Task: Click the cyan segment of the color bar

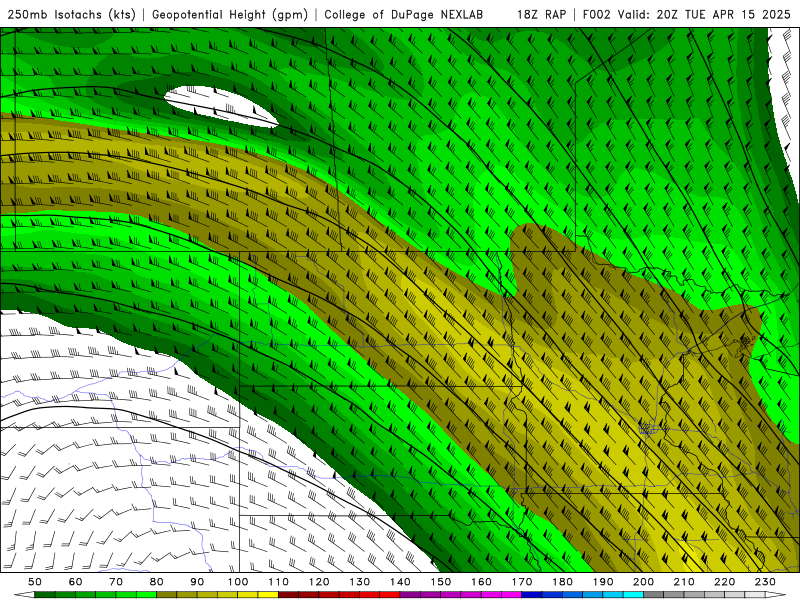Action: tap(633, 595)
